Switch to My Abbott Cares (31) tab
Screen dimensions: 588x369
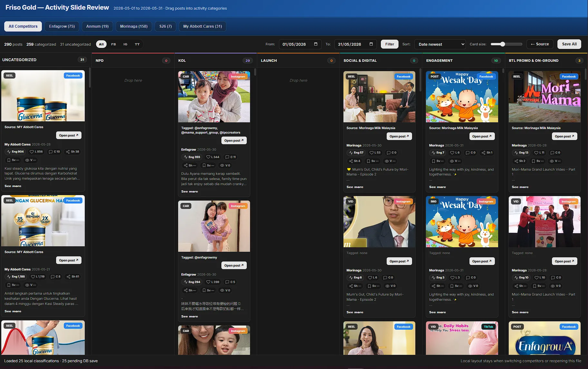(x=203, y=26)
